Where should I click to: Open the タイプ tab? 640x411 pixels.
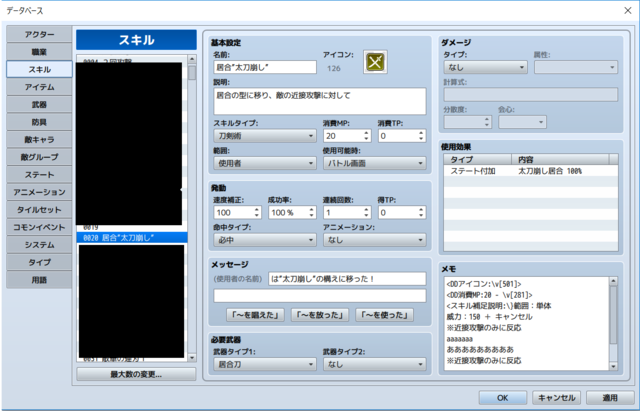[39, 263]
